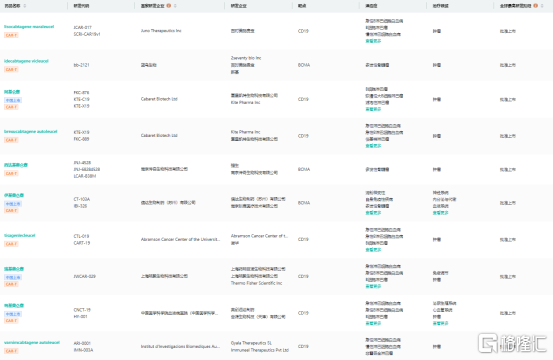Screen dimensions: 553x360
Task: Select the CNCT-19 code text
Action: (82, 310)
